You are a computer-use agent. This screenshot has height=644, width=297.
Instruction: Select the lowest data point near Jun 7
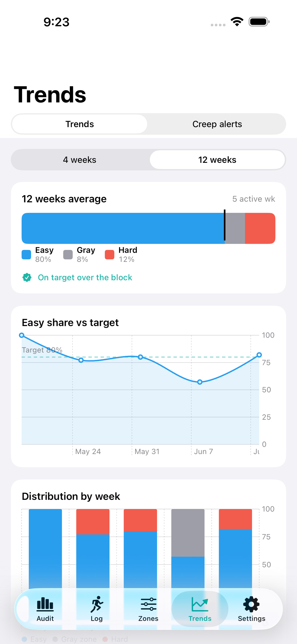tap(200, 382)
